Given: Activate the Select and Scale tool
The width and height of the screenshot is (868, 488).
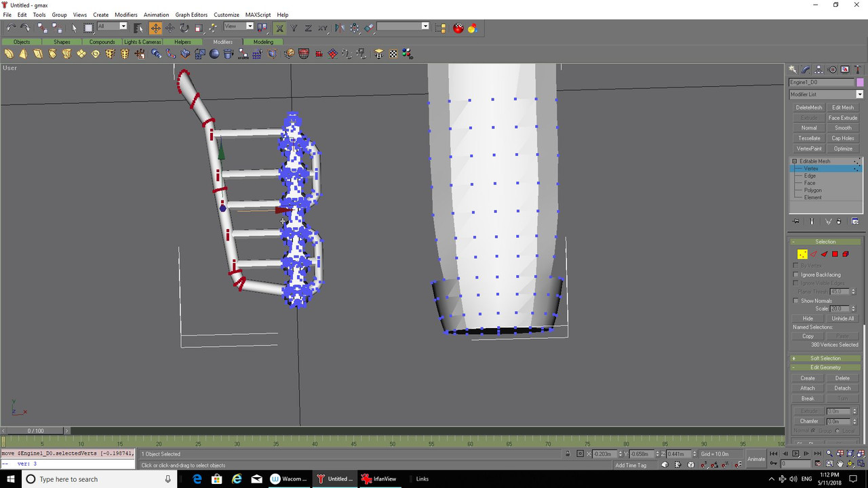Looking at the screenshot, I should (x=199, y=28).
